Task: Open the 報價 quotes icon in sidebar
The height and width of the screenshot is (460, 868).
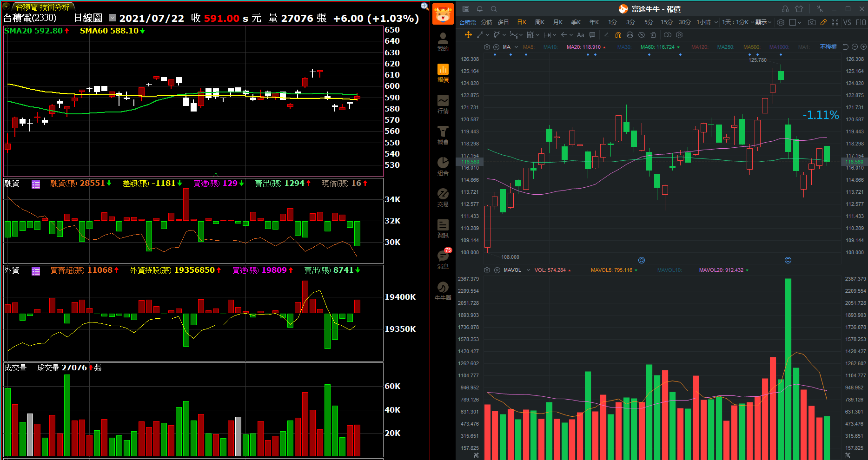Action: click(x=443, y=73)
